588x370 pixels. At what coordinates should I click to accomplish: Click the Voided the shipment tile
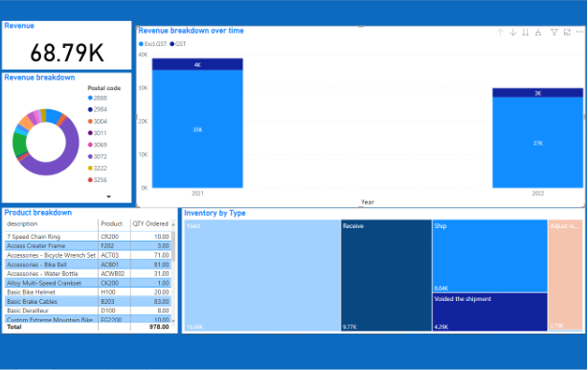point(489,312)
